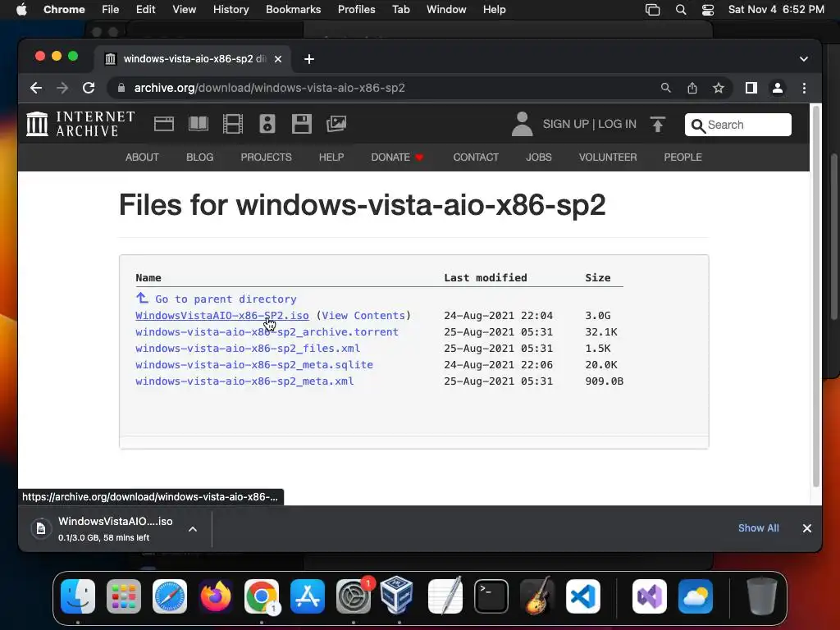Click the Chrome address bar URL
Image resolution: width=840 pixels, height=630 pixels.
[269, 88]
